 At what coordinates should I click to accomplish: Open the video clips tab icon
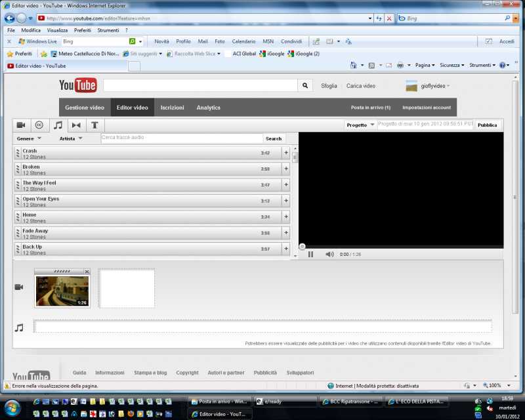pos(22,125)
